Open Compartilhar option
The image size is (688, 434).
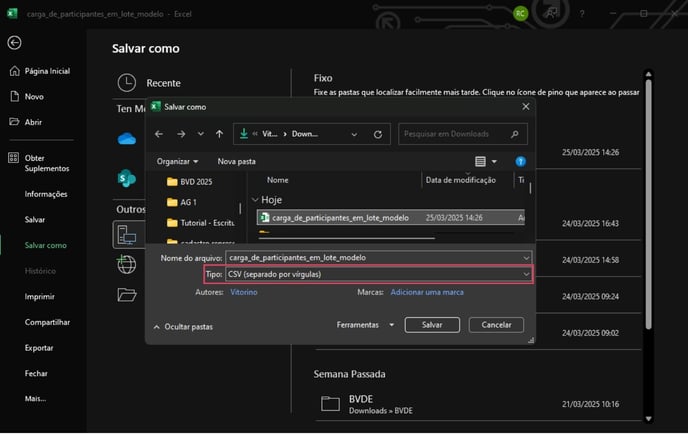pyautogui.click(x=47, y=322)
